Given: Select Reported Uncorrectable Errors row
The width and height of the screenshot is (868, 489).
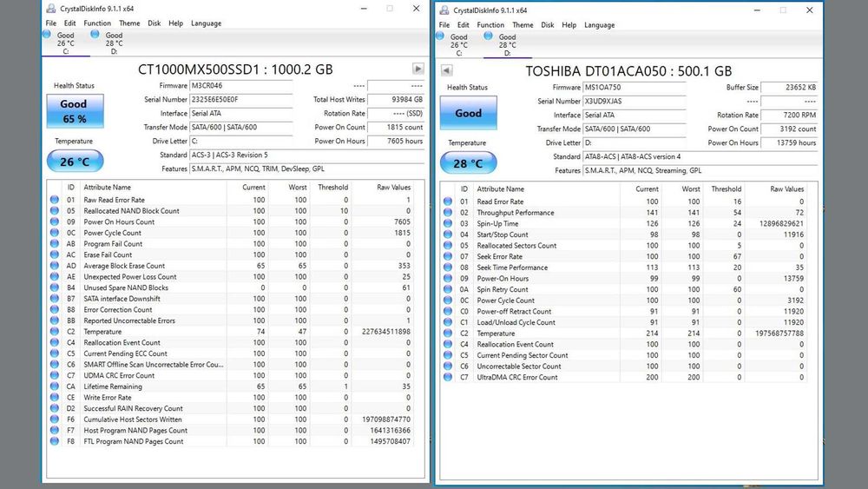Looking at the screenshot, I should [x=230, y=320].
